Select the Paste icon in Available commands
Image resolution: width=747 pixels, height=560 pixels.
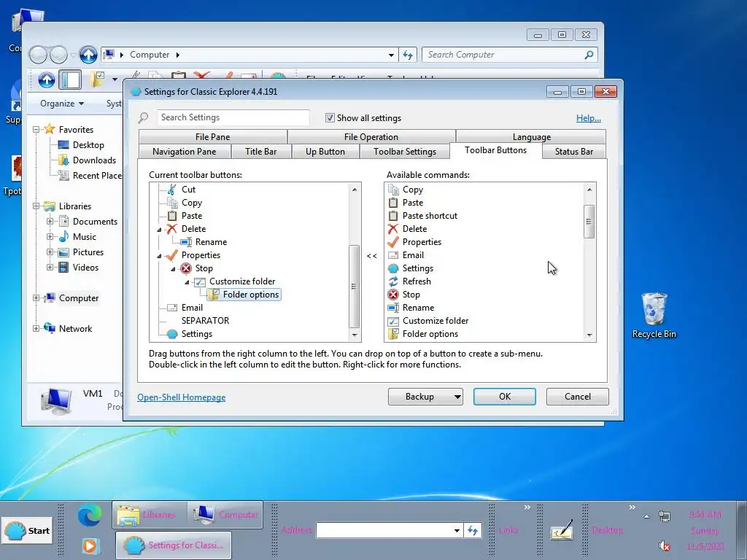[x=393, y=203]
